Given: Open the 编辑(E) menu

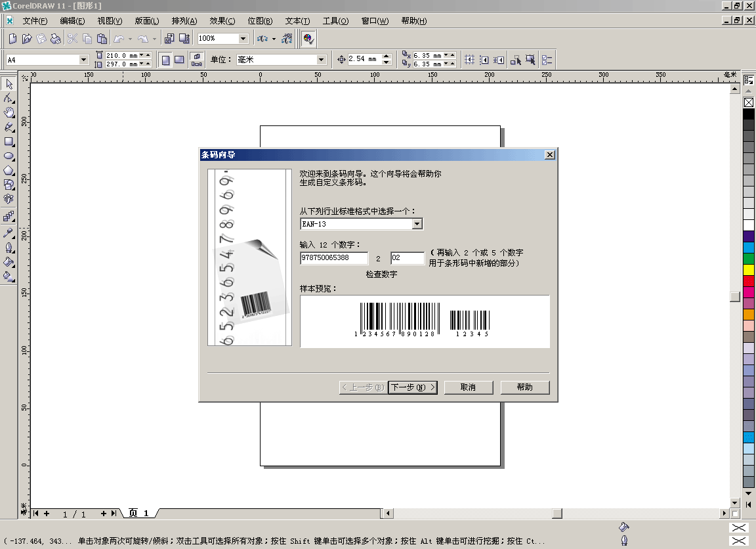Looking at the screenshot, I should [x=72, y=21].
